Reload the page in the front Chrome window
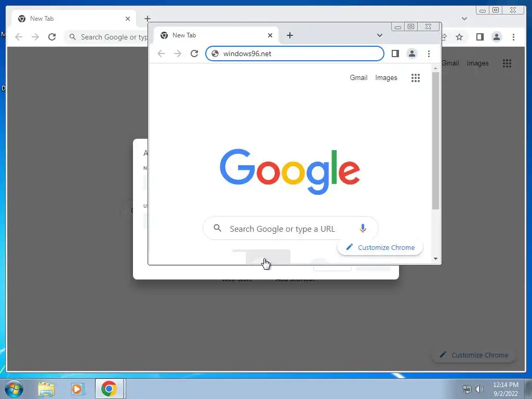The height and width of the screenshot is (399, 532). tap(194, 54)
